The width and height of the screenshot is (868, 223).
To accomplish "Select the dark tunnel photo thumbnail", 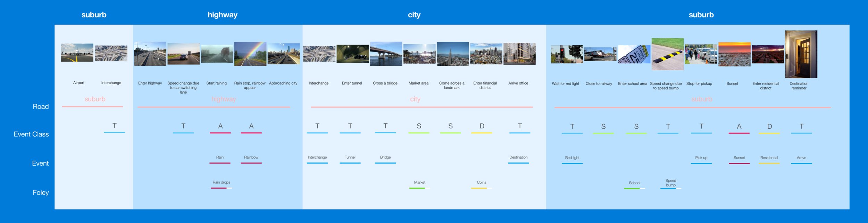I will pos(352,54).
